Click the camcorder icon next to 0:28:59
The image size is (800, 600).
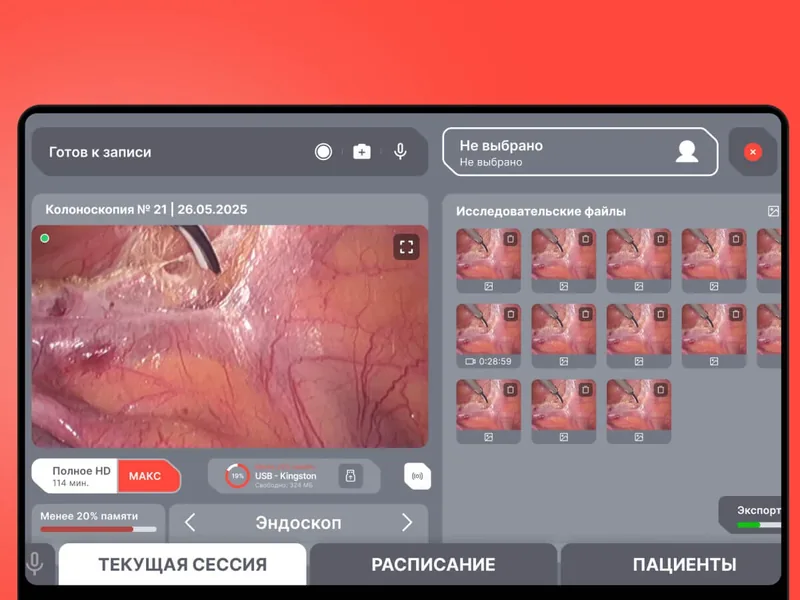point(470,361)
